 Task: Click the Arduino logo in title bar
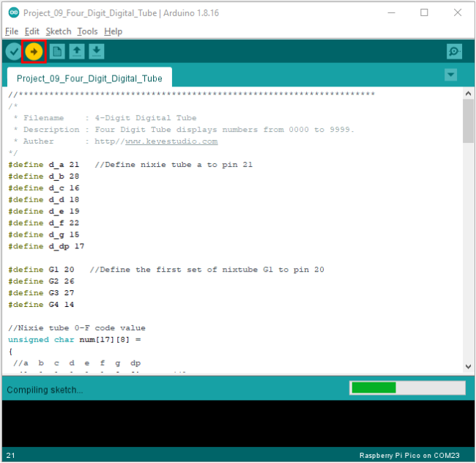pyautogui.click(x=14, y=12)
